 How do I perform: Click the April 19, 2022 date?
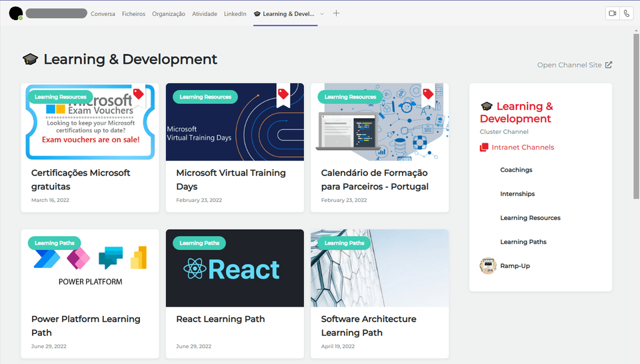[338, 346]
